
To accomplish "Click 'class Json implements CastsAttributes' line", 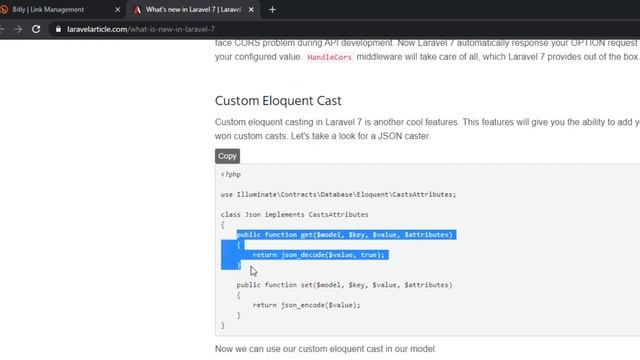I will pos(294,214).
